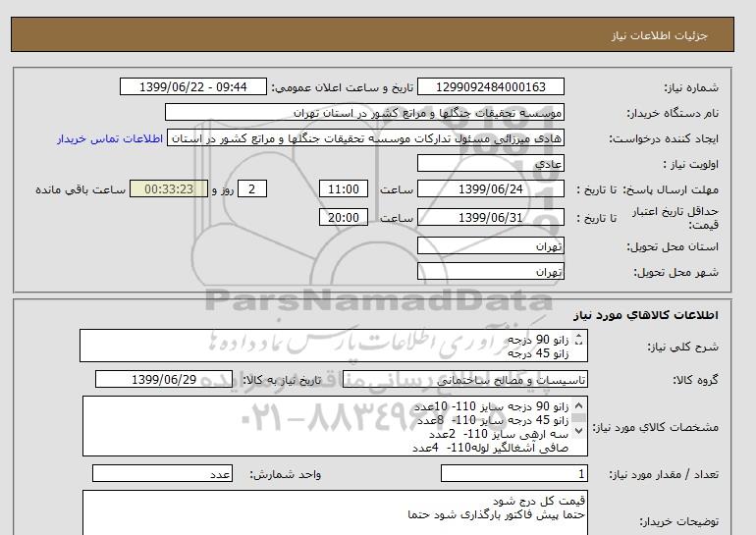
Task: Click the label نام دستگاه خریدار
Action: [673, 113]
